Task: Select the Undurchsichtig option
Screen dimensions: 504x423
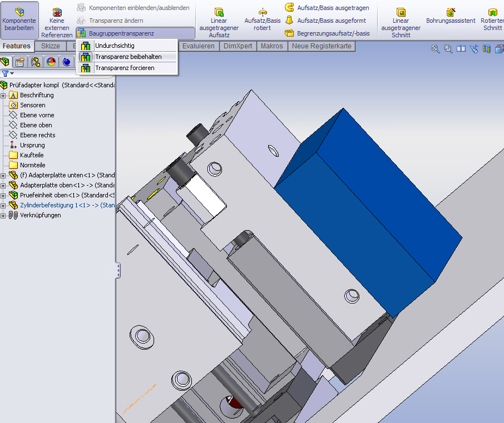Action: 114,46
